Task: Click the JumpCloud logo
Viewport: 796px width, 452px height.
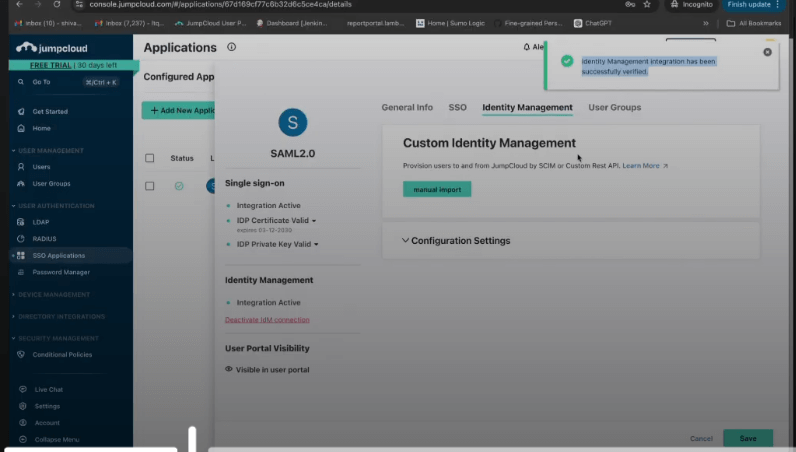Action: click(51, 48)
